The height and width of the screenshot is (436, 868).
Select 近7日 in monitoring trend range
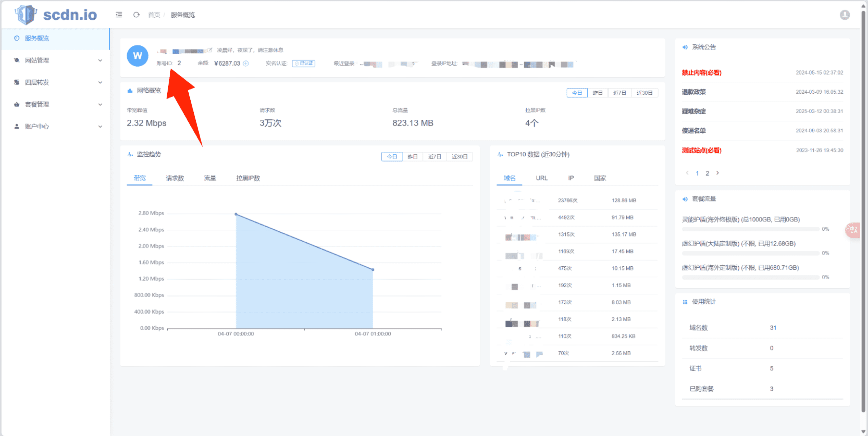pos(434,157)
